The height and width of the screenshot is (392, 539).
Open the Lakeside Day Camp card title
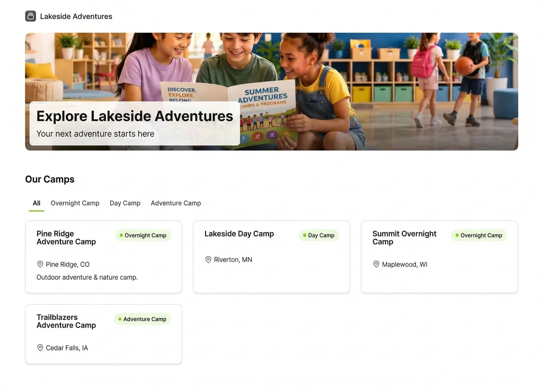coord(239,234)
